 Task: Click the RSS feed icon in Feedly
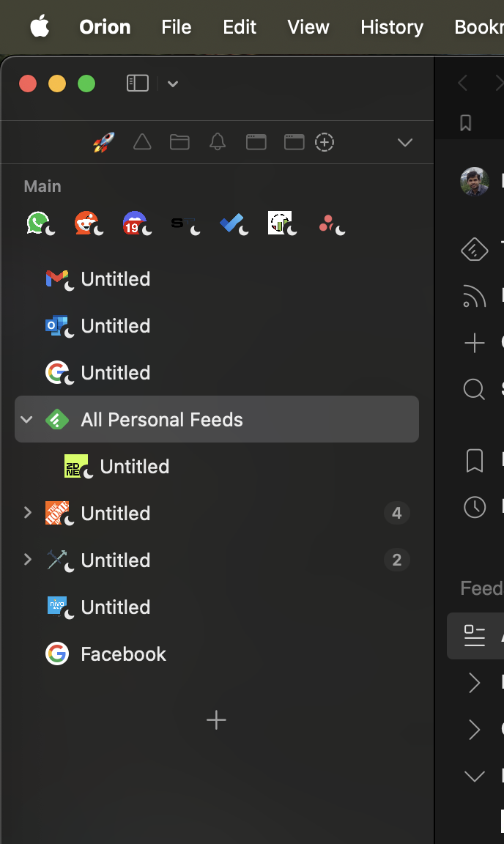pos(475,296)
